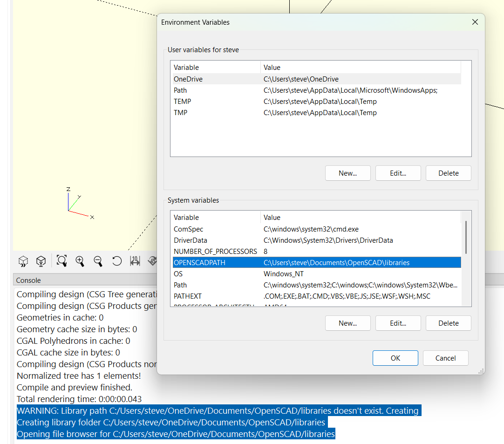Viewport: 504px width, 444px height.
Task: Select the system Path variable row
Action: [x=317, y=285]
